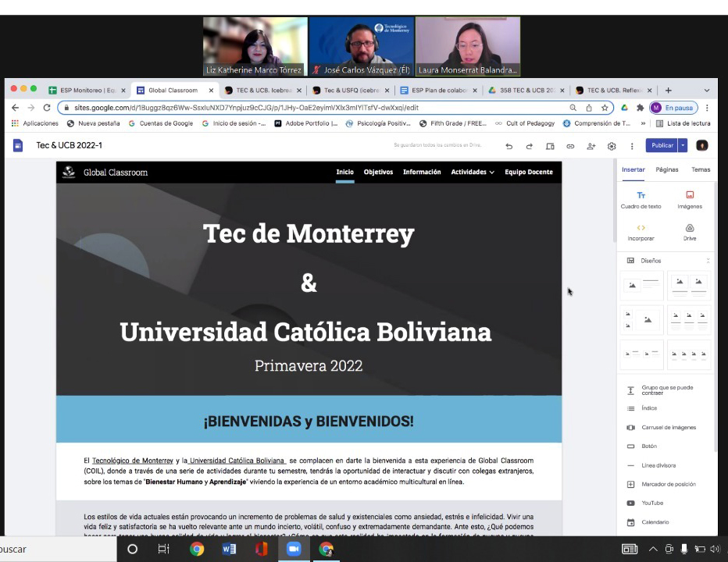Image resolution: width=728 pixels, height=562 pixels.
Task: Collapse the Diseños layouts section
Action: tap(708, 261)
